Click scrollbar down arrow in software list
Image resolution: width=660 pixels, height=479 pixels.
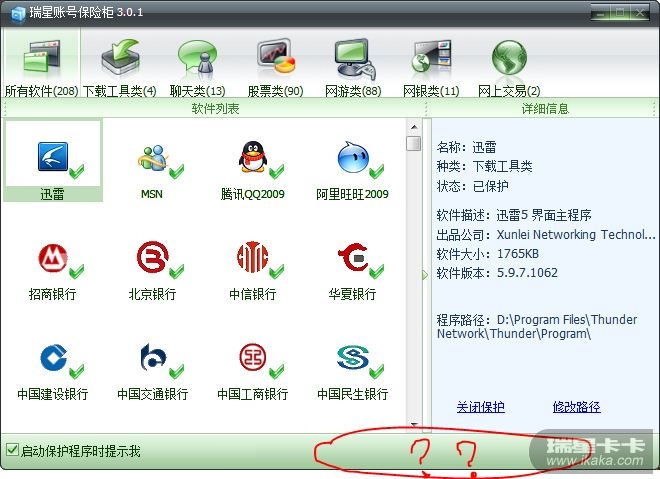(x=414, y=424)
